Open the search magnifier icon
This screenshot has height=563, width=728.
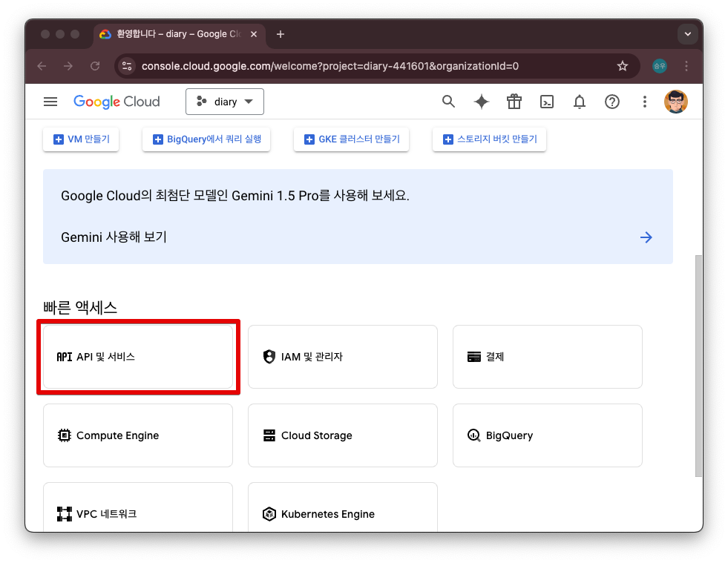point(448,101)
